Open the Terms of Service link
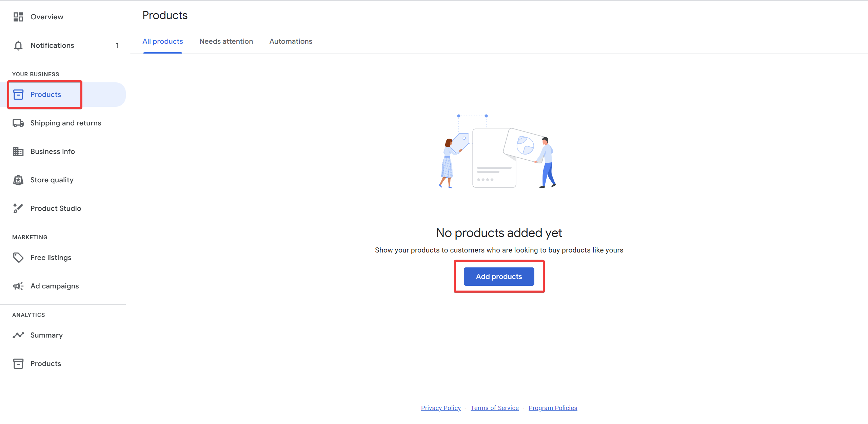Screen dimensions: 868x424 494,408
